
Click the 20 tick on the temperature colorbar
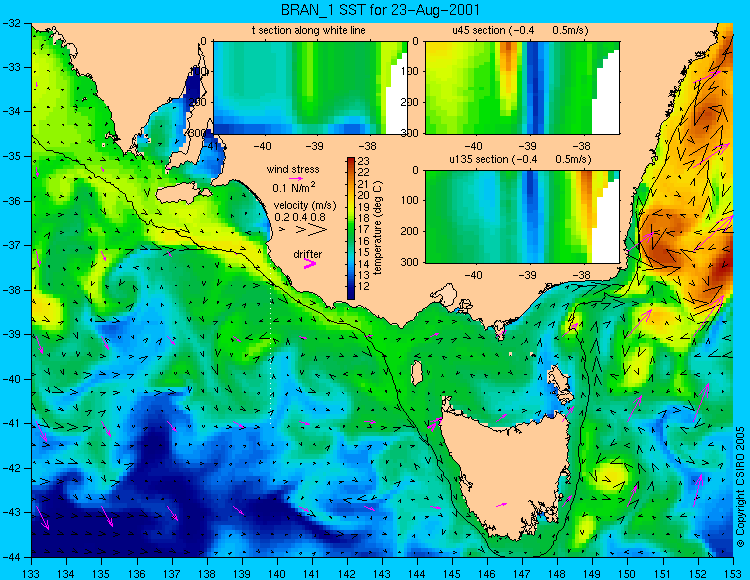click(x=363, y=196)
